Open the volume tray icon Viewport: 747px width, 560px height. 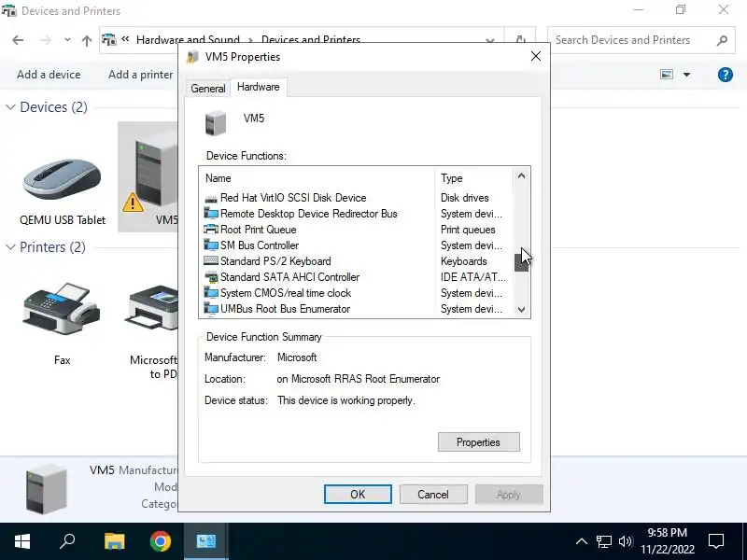[626, 541]
